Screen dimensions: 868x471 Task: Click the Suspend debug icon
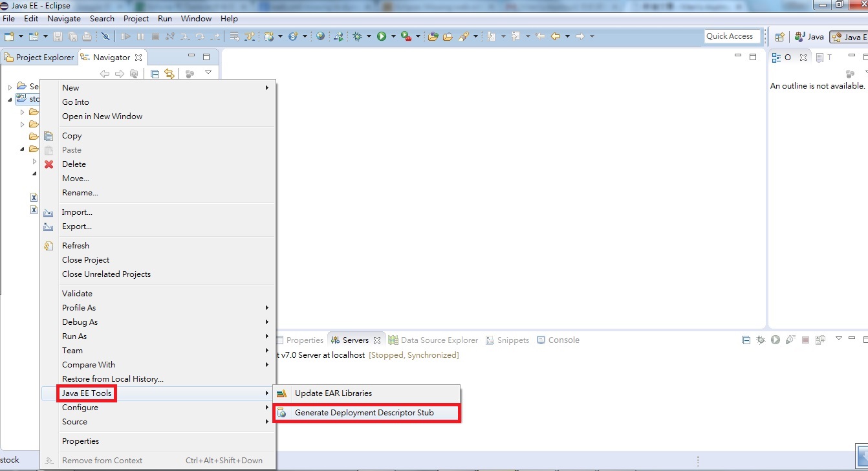click(x=140, y=36)
